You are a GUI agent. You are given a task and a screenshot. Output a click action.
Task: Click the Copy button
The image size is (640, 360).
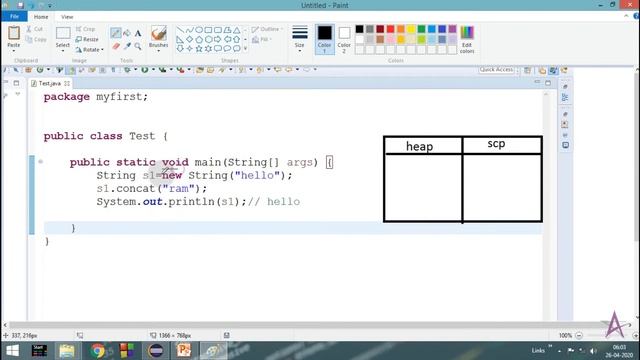(36, 40)
